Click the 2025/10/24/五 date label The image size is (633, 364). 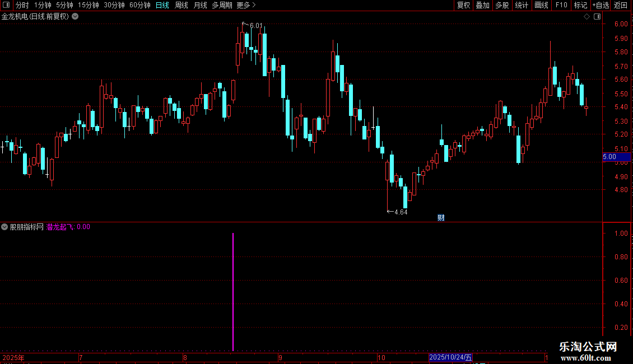(450, 357)
